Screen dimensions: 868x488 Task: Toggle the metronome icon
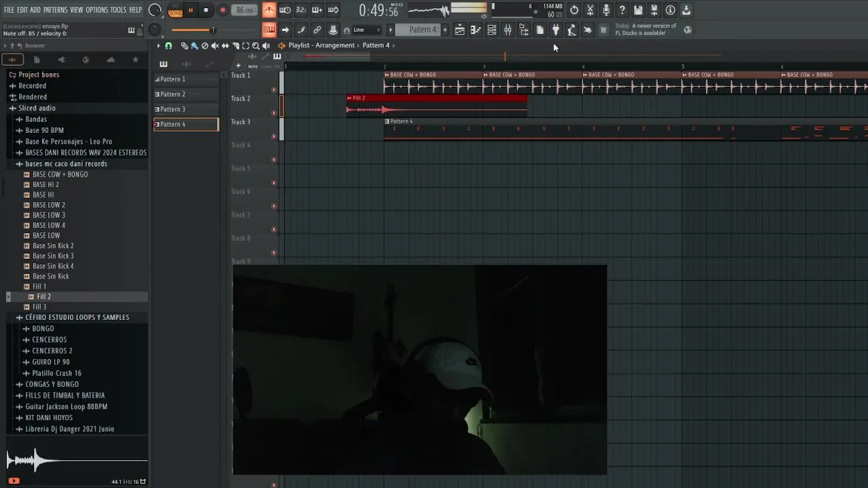269,10
